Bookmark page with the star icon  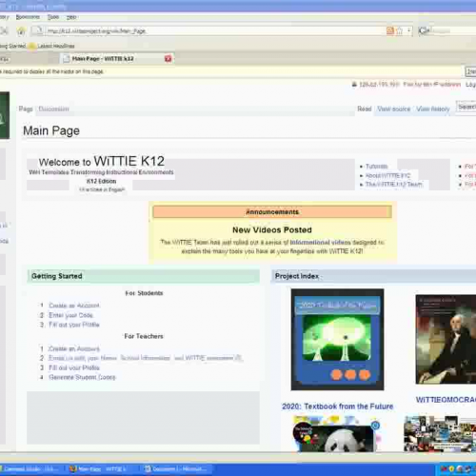pos(400,30)
